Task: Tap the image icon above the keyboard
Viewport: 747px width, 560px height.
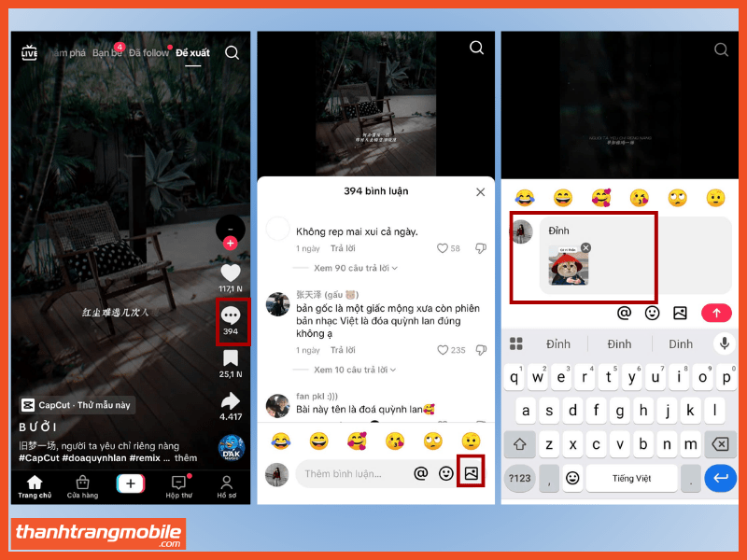Action: [x=680, y=313]
